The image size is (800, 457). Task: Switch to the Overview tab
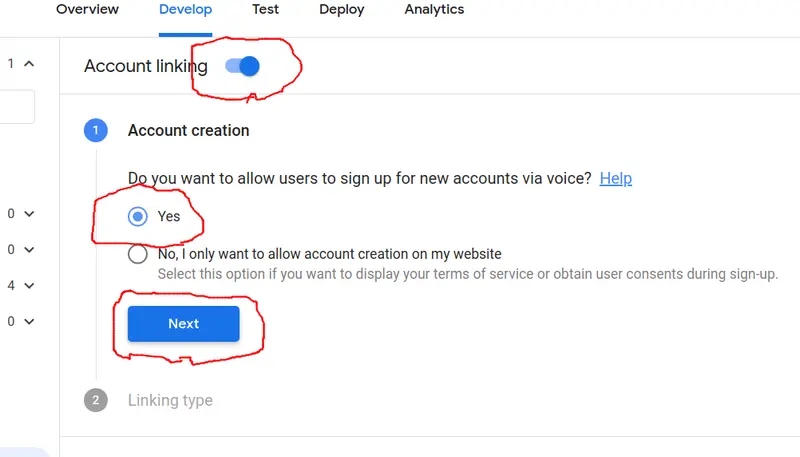click(x=87, y=9)
